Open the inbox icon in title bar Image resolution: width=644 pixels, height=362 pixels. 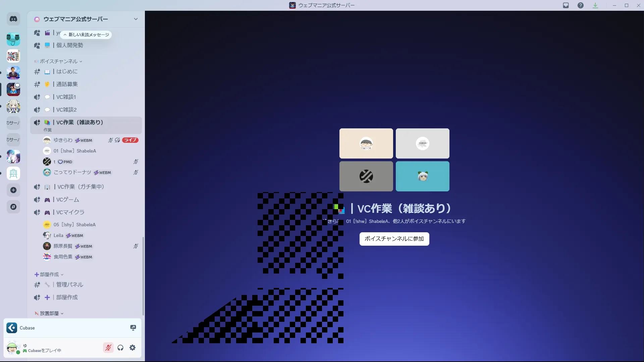(566, 5)
